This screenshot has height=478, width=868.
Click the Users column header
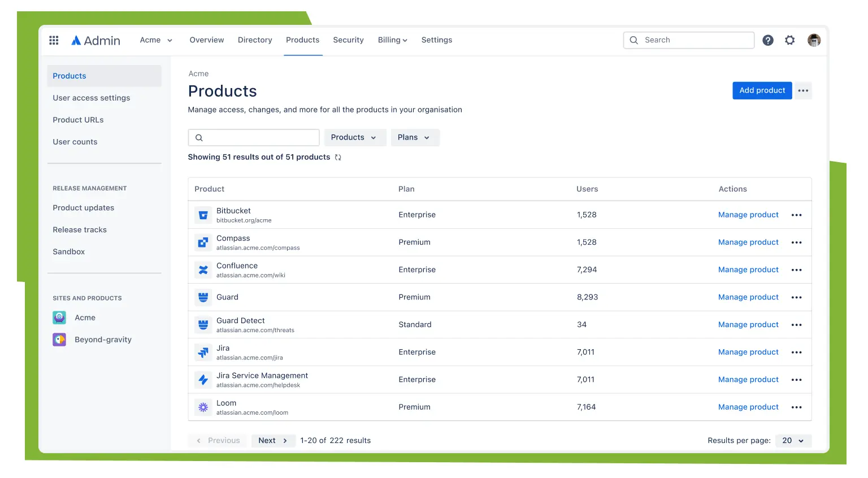tap(587, 189)
